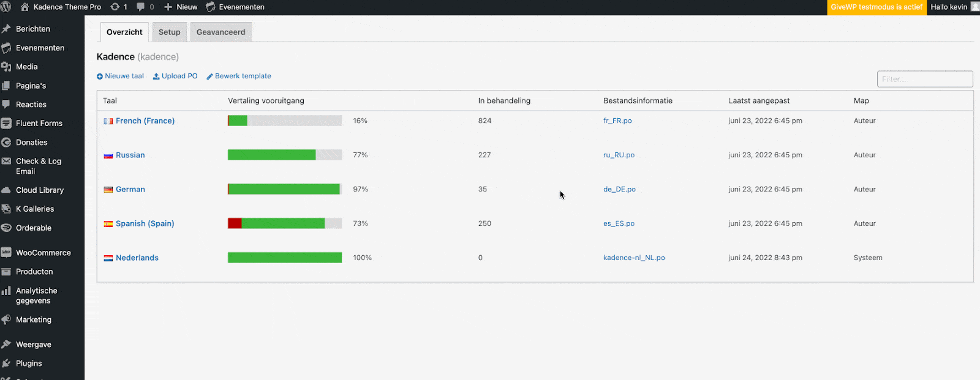Open the German translation
The width and height of the screenshot is (980, 380).
(130, 190)
